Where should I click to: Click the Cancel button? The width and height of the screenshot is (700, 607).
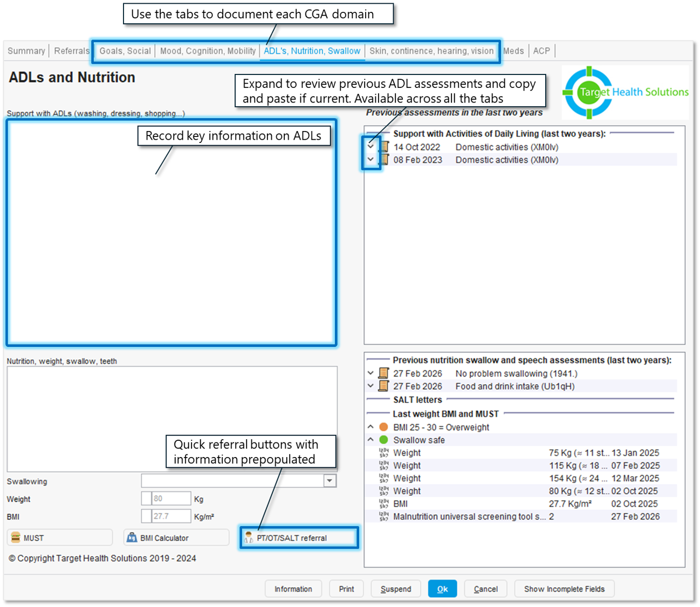pos(485,589)
